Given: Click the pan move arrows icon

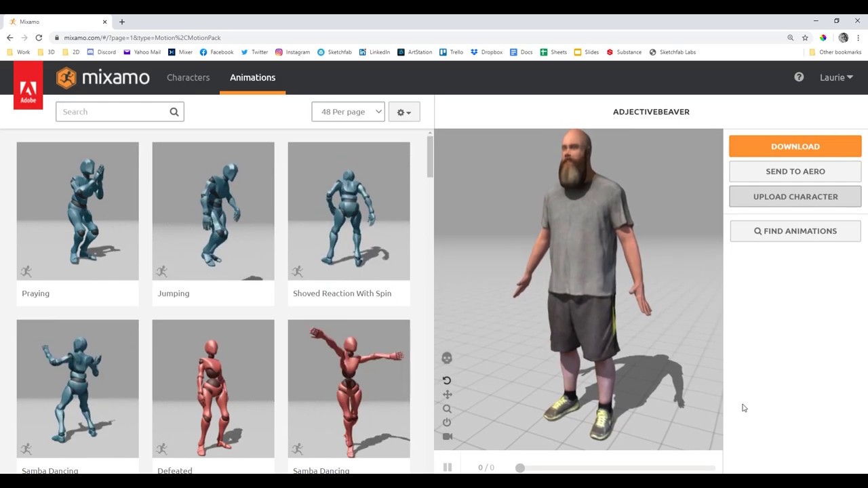Looking at the screenshot, I should 447,394.
